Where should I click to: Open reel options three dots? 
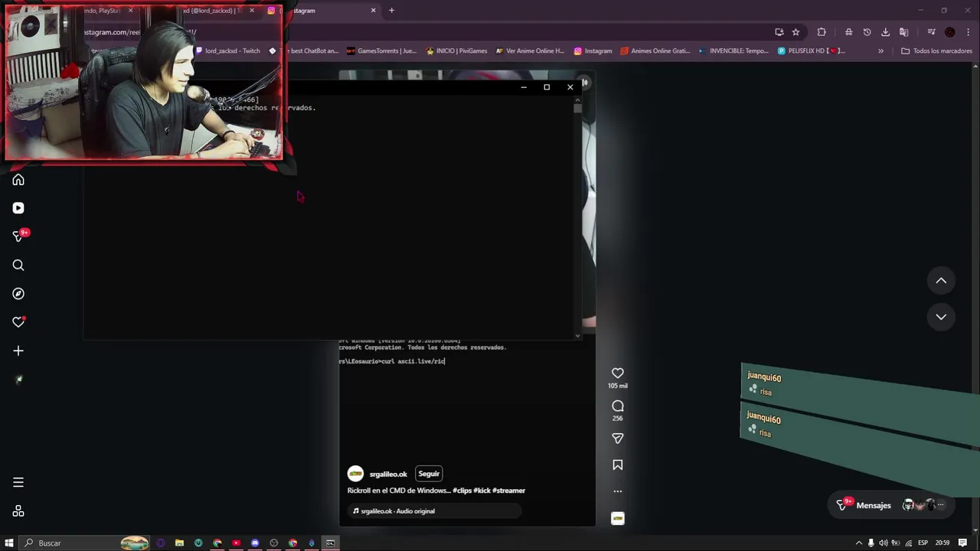coord(618,491)
